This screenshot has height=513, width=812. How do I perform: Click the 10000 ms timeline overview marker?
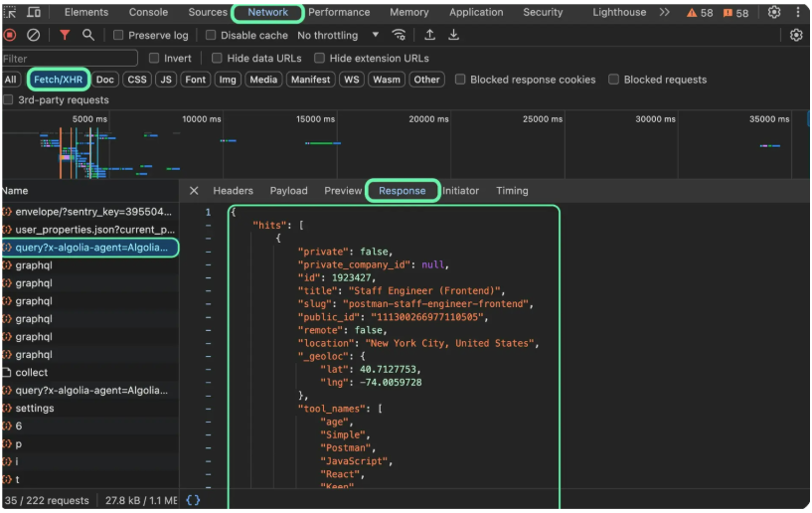(x=202, y=119)
